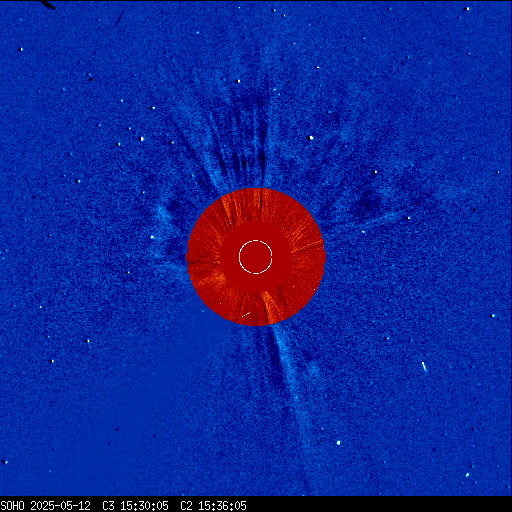This screenshot has width=512, height=512.
Task: Click the SOHO label in the caption bar
Action: [12, 506]
